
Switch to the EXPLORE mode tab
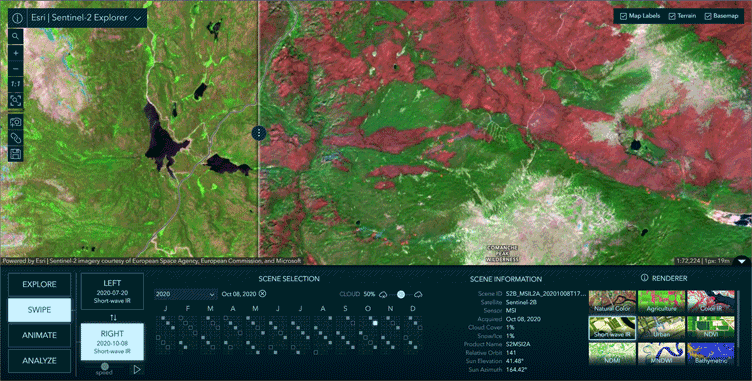[39, 285]
